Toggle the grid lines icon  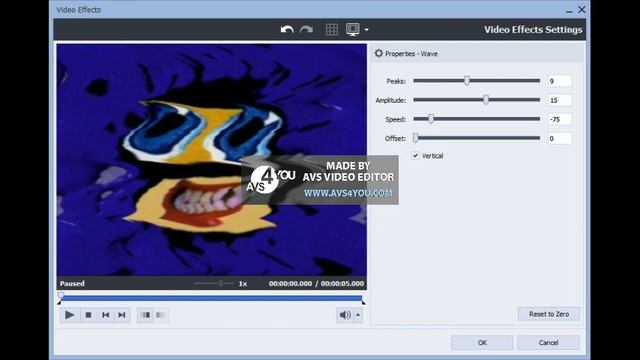point(332,29)
